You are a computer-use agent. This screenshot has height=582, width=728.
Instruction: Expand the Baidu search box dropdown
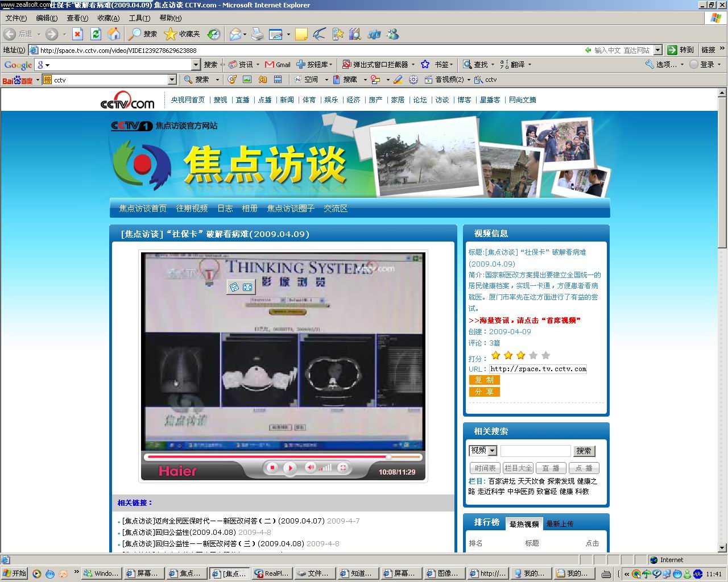point(172,80)
